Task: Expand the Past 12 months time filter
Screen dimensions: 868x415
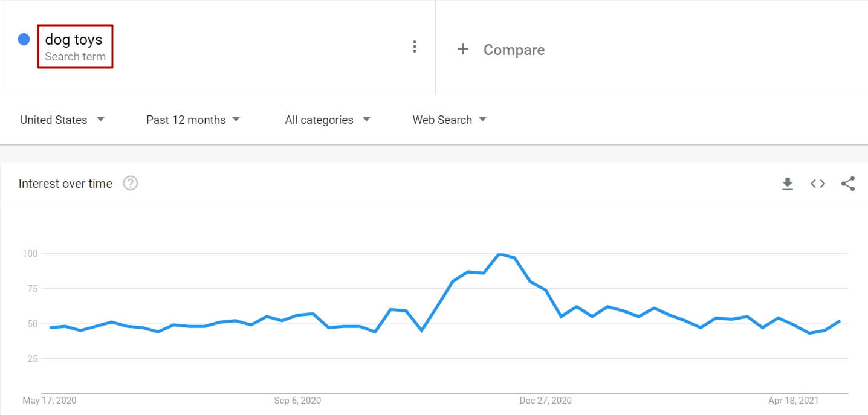Action: click(193, 120)
